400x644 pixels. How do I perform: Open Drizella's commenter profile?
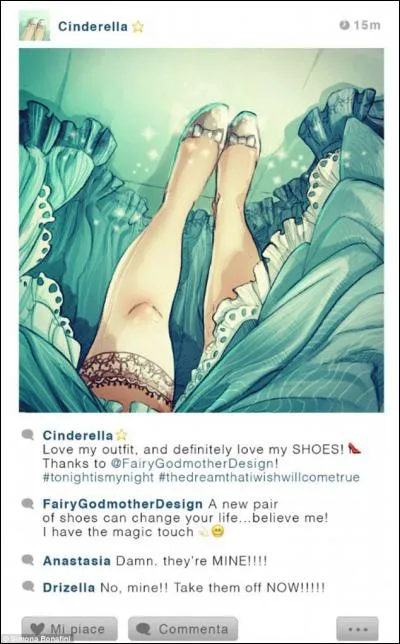click(69, 587)
